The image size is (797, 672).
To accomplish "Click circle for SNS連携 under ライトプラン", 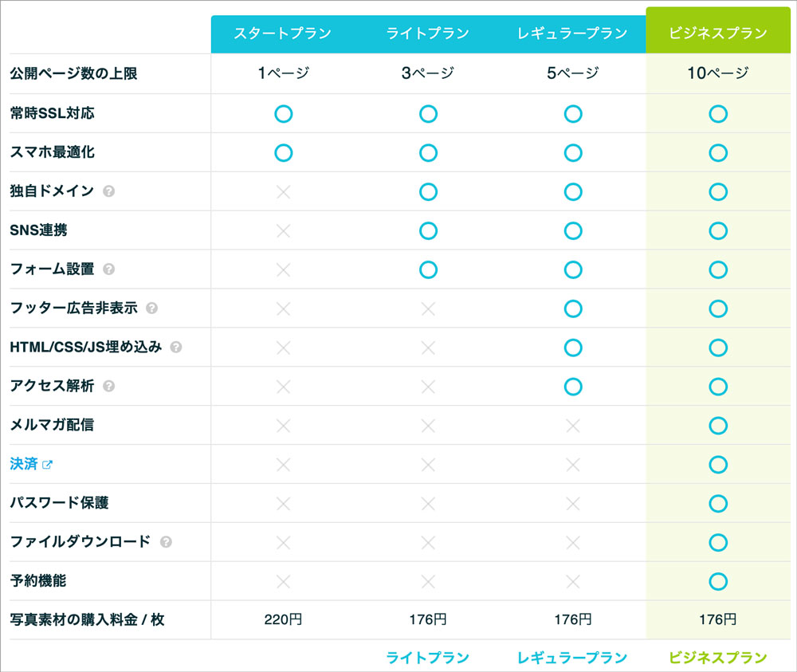I will pyautogui.click(x=428, y=231).
